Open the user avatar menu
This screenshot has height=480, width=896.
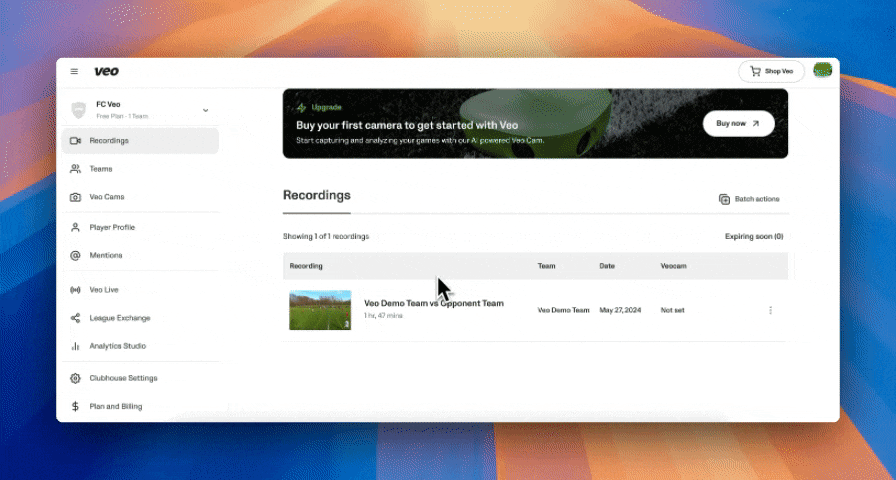[822, 70]
